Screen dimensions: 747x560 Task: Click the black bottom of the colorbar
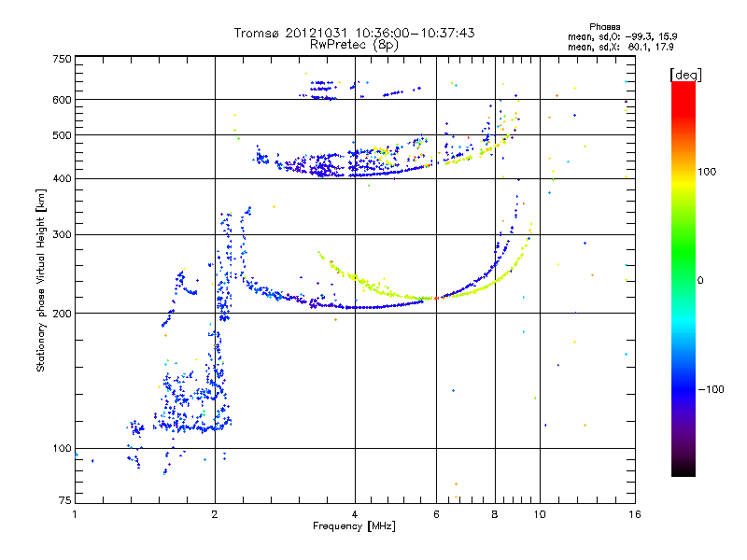(684, 469)
